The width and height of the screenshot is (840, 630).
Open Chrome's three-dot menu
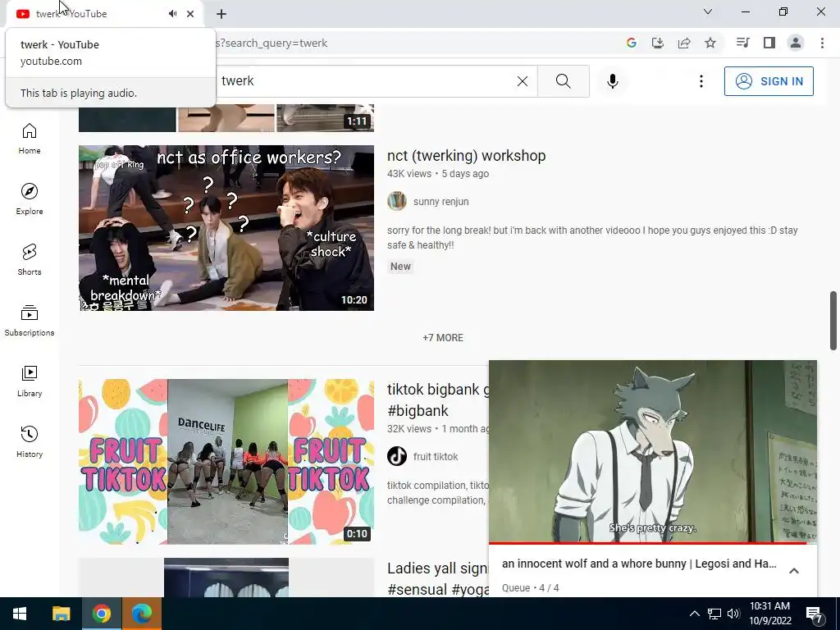pyautogui.click(x=822, y=43)
